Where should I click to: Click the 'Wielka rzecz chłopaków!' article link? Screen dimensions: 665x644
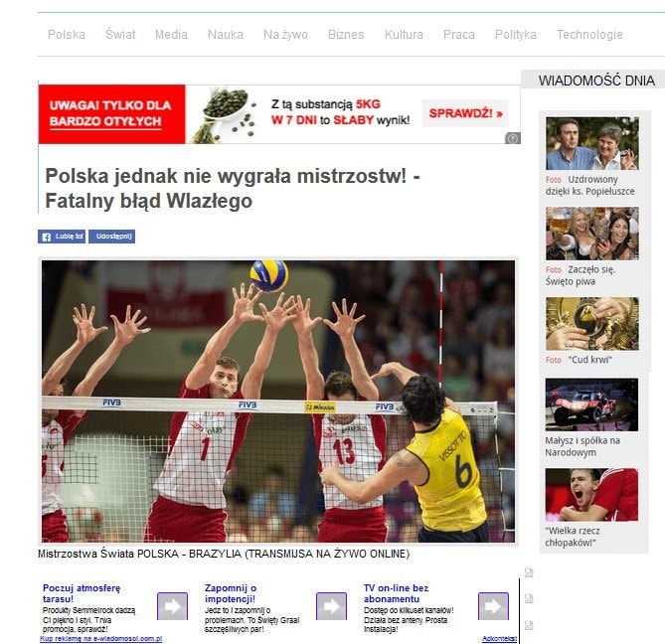[591, 495]
